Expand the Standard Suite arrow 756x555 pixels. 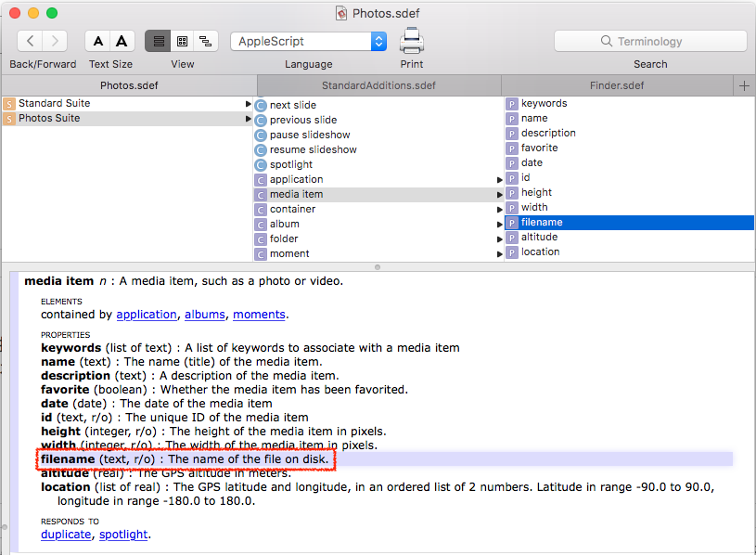[248, 104]
